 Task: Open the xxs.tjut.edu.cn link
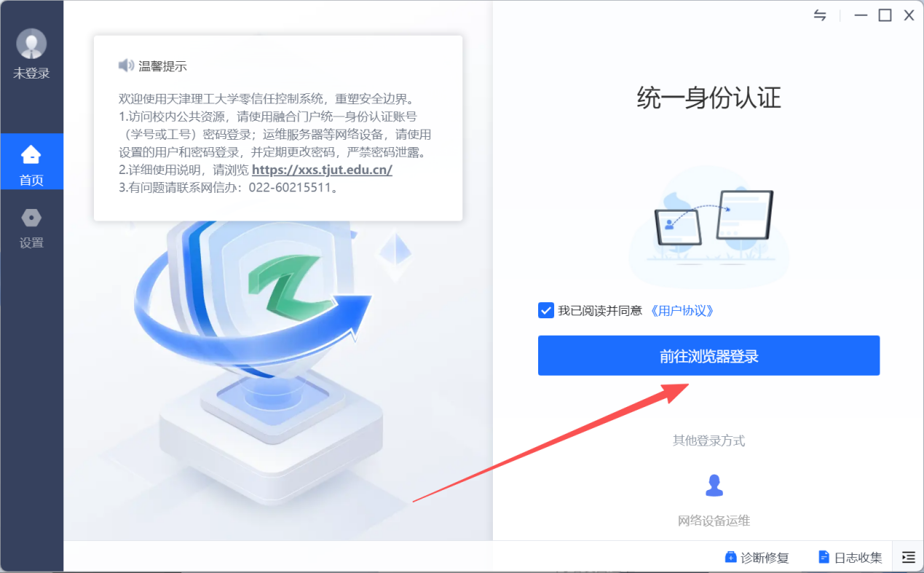(322, 170)
